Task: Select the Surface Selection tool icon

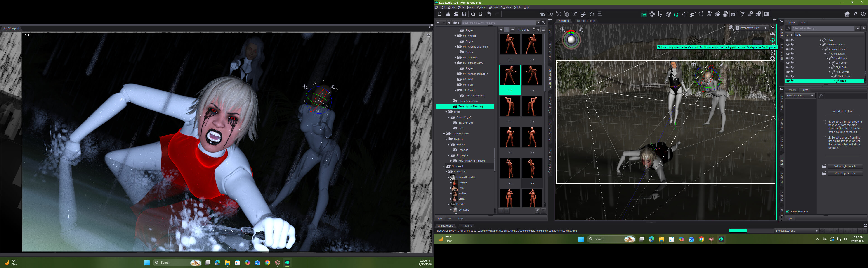Action: tap(717, 14)
